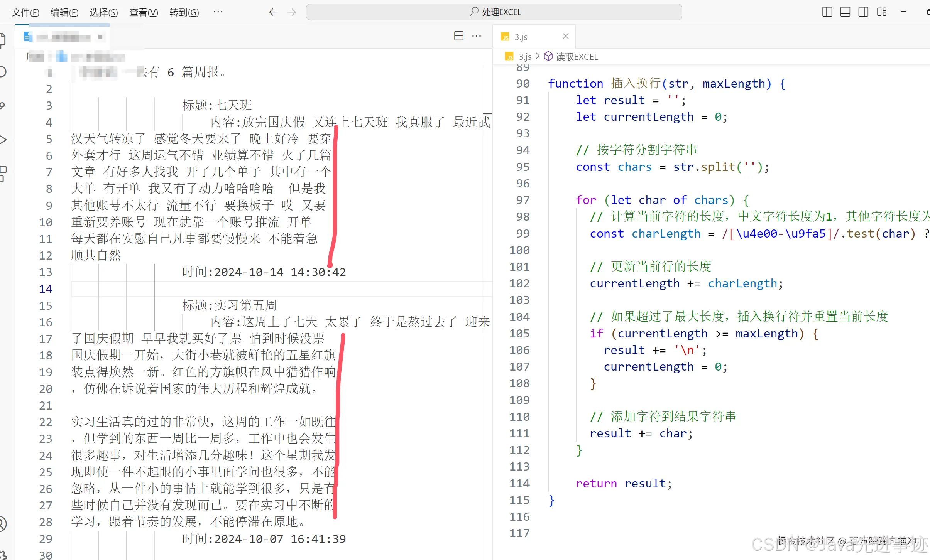Open Extensions view in activity bar
Screen dimensions: 930x560
pos(3,174)
